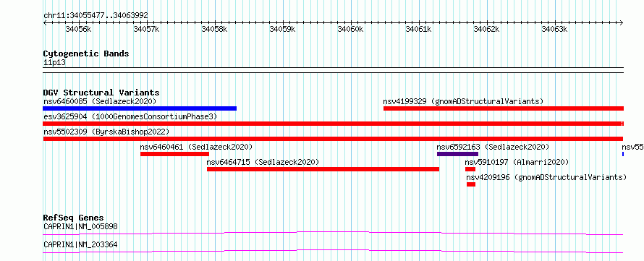Select nsv6592163 (Sedlazeck2020) label
This screenshot has width=644, height=261.
[493, 147]
